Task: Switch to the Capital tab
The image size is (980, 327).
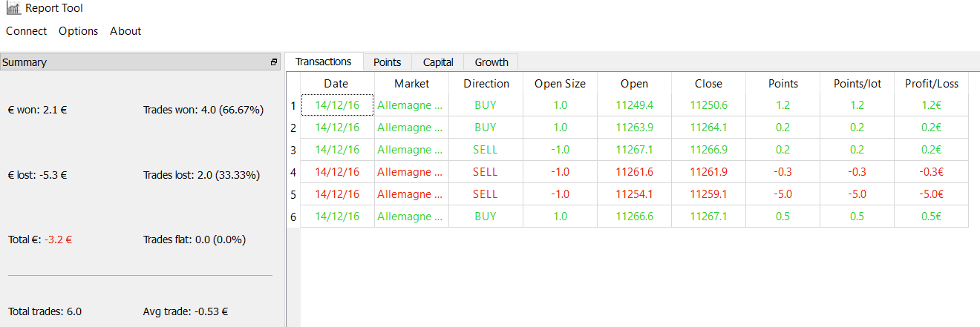Action: tap(438, 62)
